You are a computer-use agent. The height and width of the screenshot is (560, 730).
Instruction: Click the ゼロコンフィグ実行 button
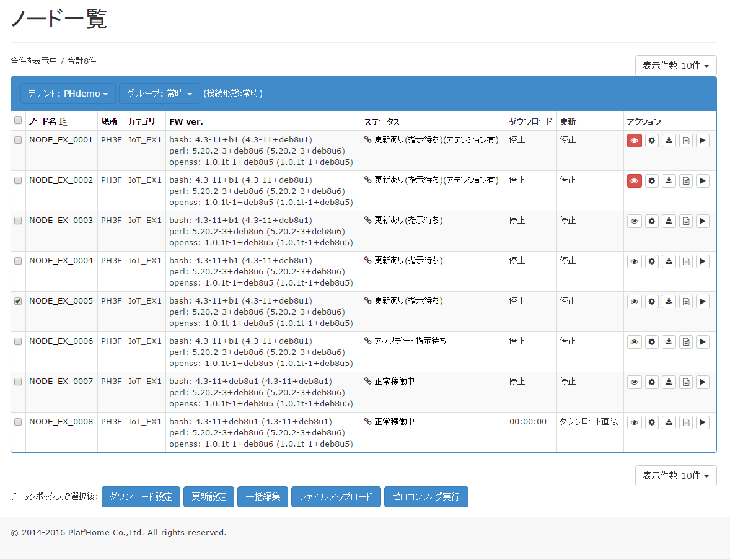tap(426, 497)
